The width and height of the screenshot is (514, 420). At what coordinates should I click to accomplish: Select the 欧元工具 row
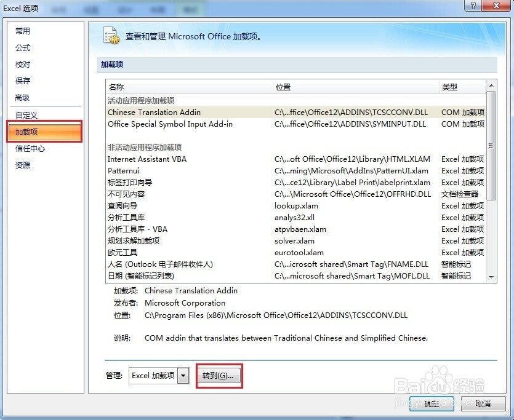296,253
